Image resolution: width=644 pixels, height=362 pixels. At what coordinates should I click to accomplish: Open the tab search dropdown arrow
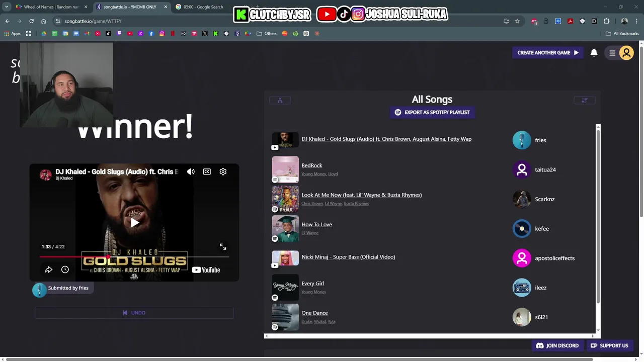pos(7,7)
